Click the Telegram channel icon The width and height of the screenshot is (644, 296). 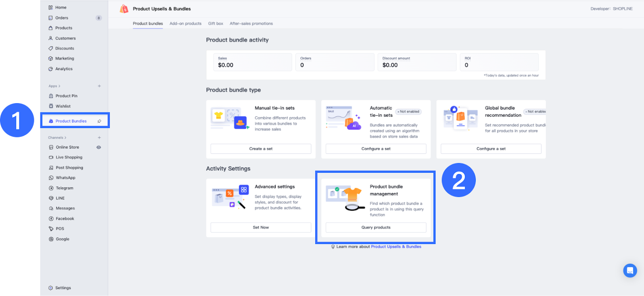pyautogui.click(x=51, y=188)
